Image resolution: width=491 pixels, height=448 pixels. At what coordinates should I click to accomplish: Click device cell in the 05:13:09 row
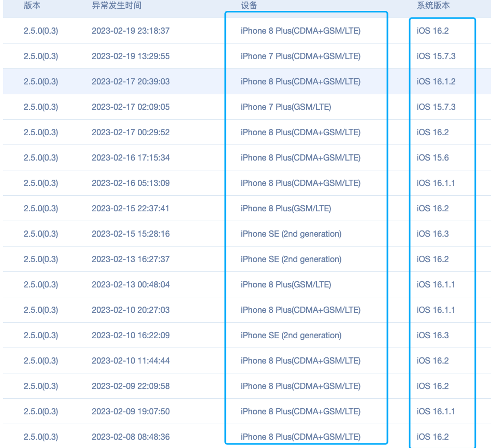300,183
